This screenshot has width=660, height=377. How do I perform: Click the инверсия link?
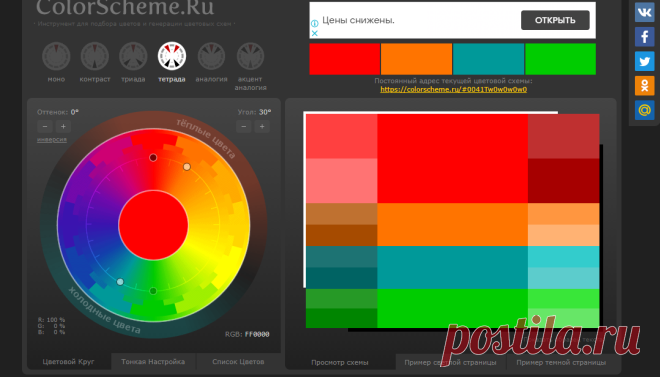[x=52, y=140]
